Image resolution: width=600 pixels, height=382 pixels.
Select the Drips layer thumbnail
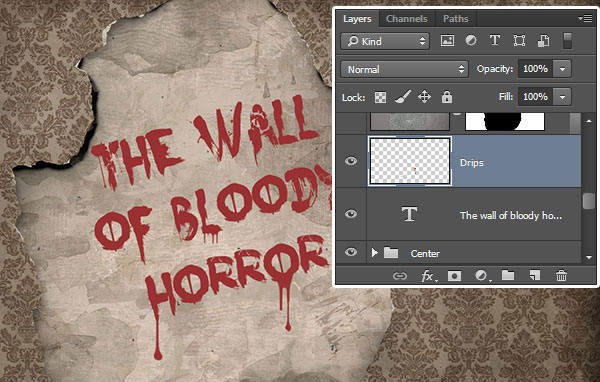[x=410, y=161]
